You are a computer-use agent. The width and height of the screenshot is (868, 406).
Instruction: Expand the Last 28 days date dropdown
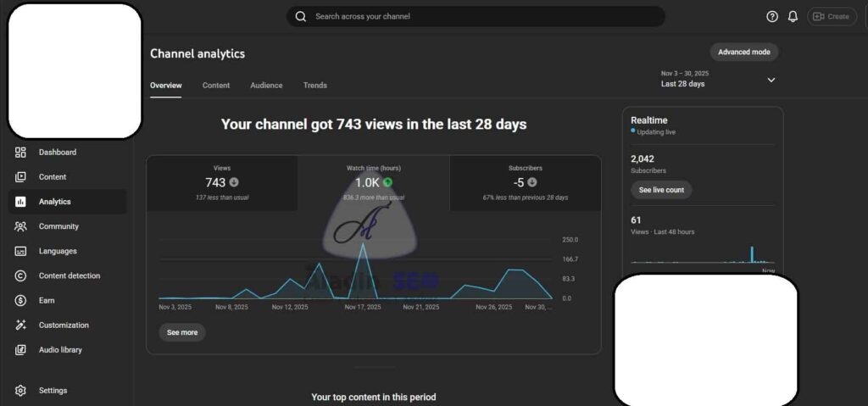pos(771,80)
